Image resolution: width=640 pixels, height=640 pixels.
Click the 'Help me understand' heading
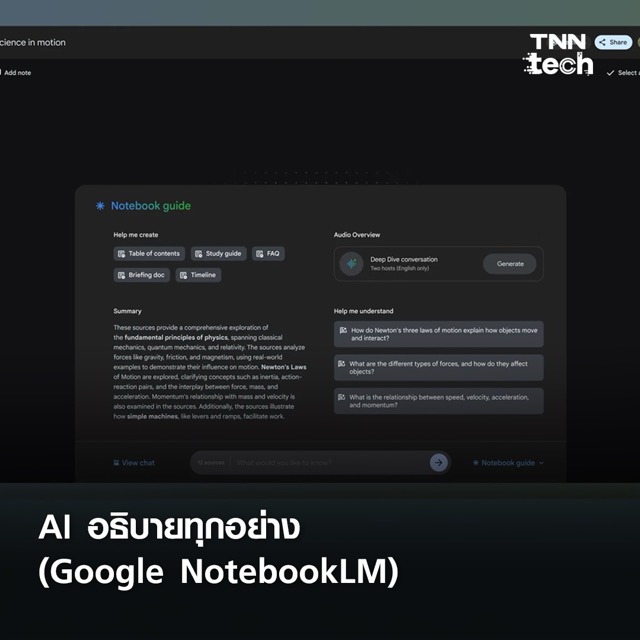pos(363,311)
